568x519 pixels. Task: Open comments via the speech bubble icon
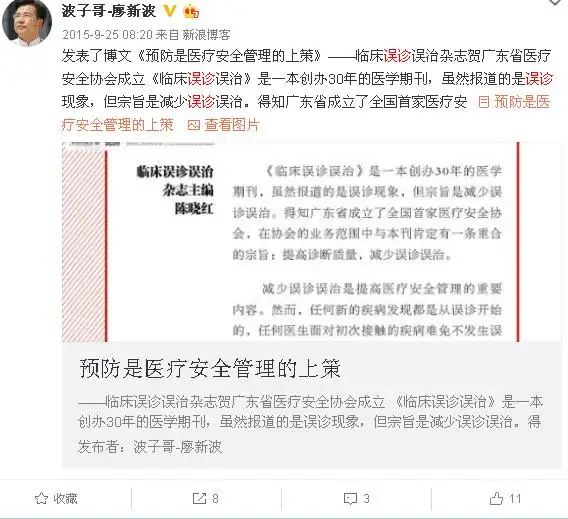coord(350,499)
